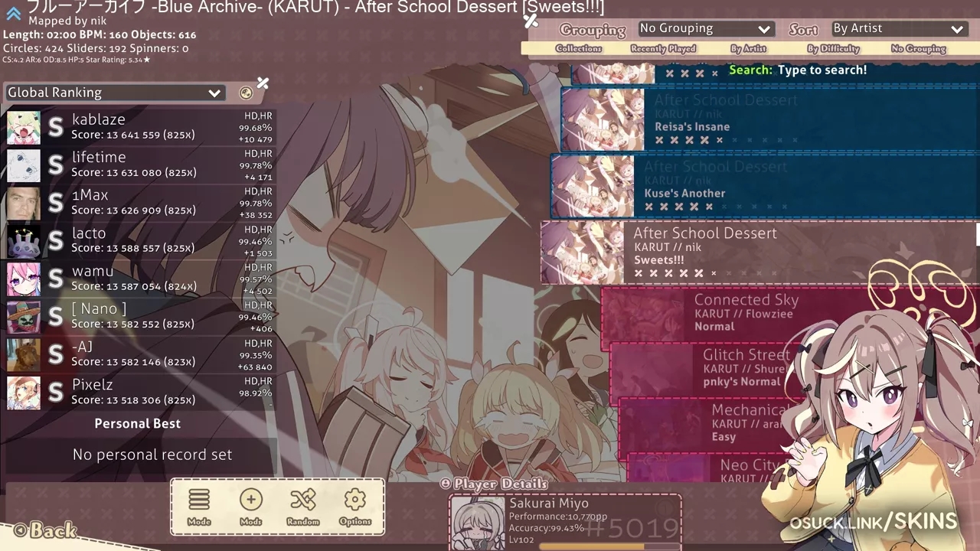Select the No Grouping tab
Screen dimensions: 980x551
coord(919,48)
